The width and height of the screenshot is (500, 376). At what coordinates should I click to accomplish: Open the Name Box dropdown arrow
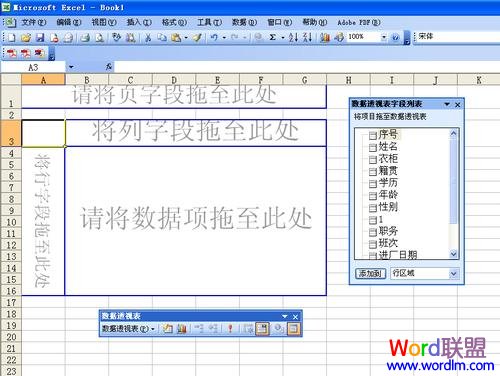71,67
